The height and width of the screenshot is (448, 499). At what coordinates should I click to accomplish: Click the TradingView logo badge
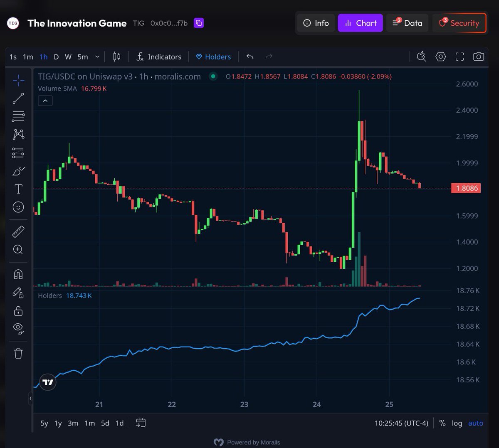(48, 382)
